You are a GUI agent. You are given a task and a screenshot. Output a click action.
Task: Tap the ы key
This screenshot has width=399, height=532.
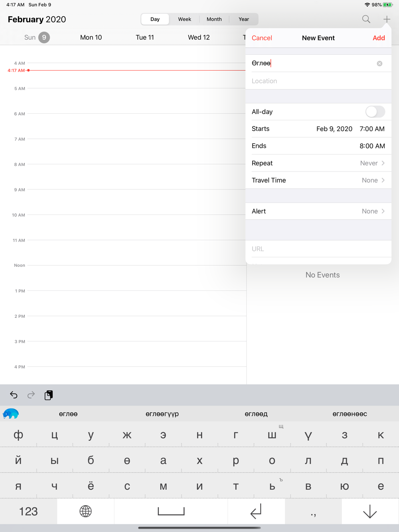55,461
